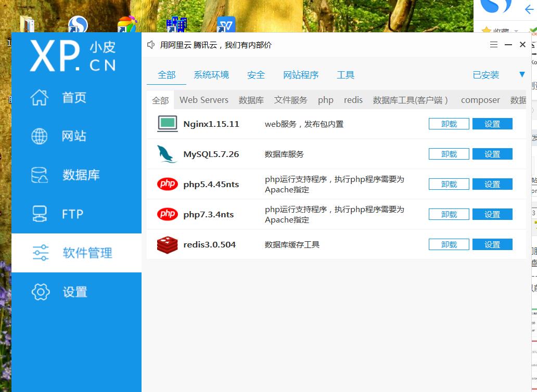Expand the 已安装 dropdown arrow

[522, 75]
